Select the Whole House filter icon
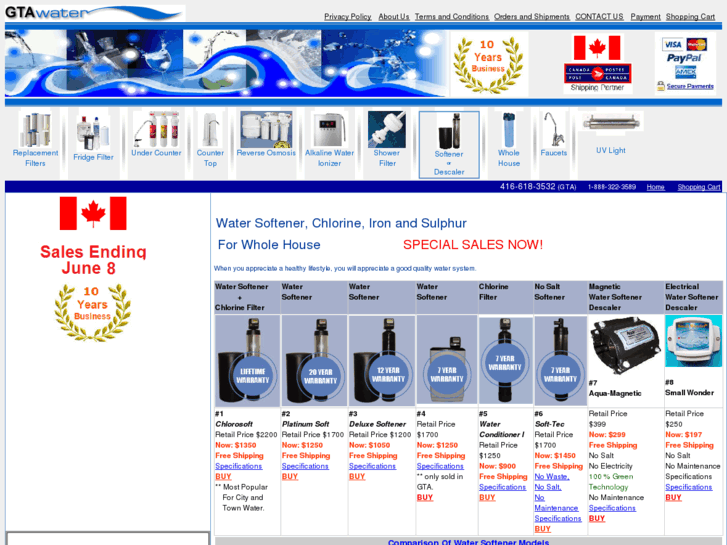 pyautogui.click(x=509, y=129)
